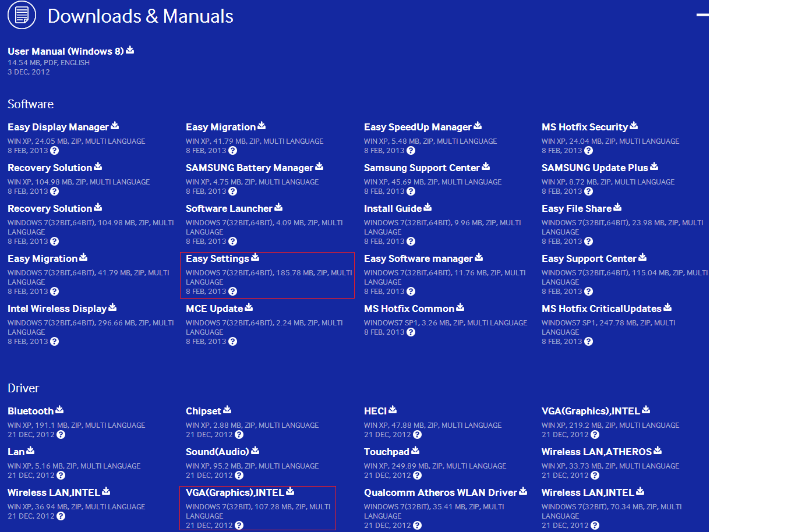This screenshot has width=809, height=532.
Task: Click download icon next to Samsung Support Center
Action: point(486,166)
